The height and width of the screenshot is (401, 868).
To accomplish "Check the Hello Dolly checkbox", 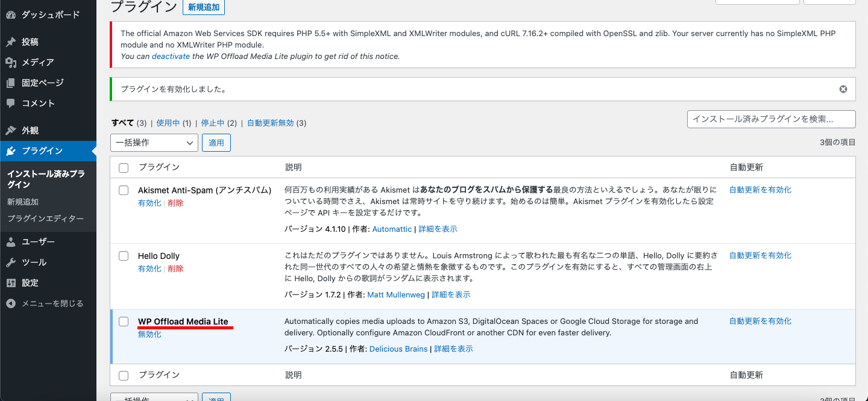I will pos(124,255).
